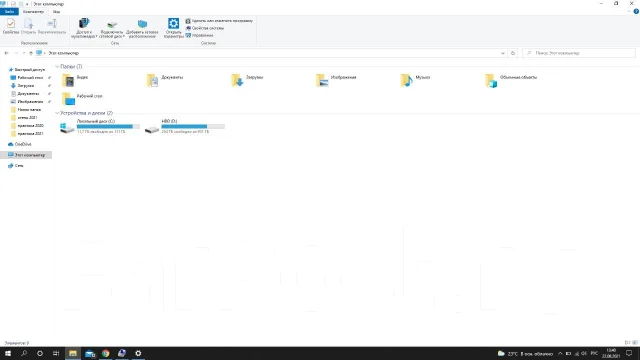Image resolution: width=640 pixels, height=360 pixels.
Task: Click the File Explorer taskbar icon
Action: (x=73, y=353)
